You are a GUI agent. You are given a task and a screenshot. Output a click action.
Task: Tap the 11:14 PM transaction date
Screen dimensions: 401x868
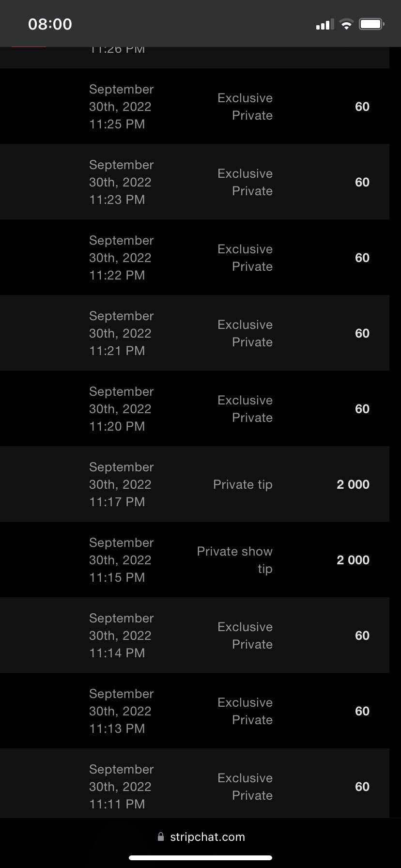point(121,635)
